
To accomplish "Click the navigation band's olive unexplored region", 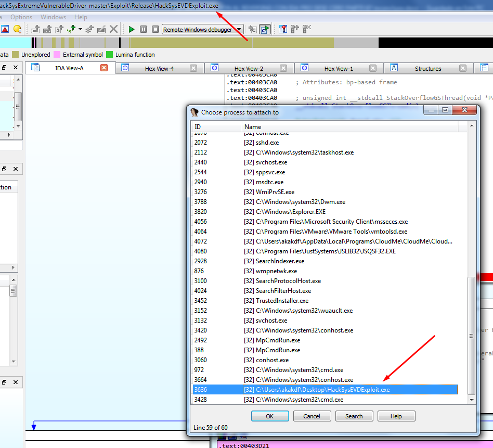I will pyautogui.click(x=229, y=43).
